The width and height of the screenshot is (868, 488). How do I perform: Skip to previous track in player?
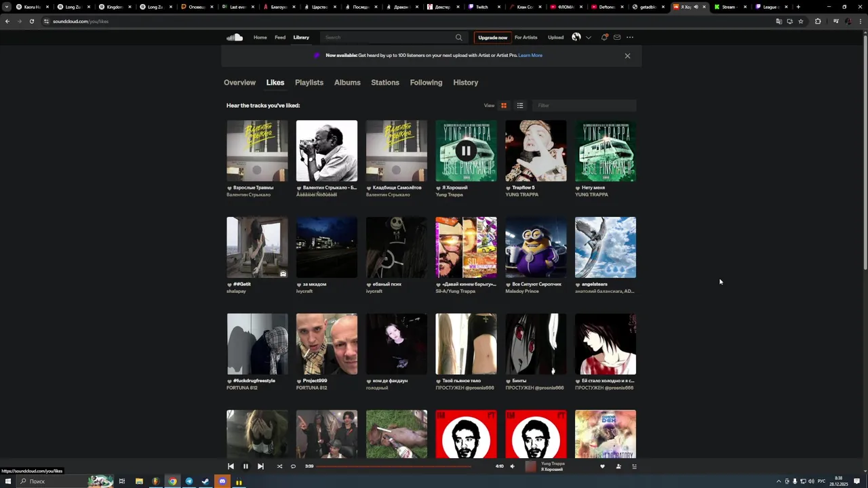point(231,466)
